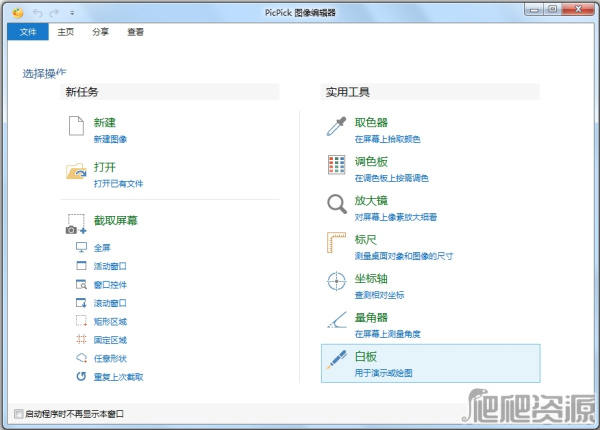The width and height of the screenshot is (600, 430).
Task: Open the 文件 tab
Action: point(28,32)
